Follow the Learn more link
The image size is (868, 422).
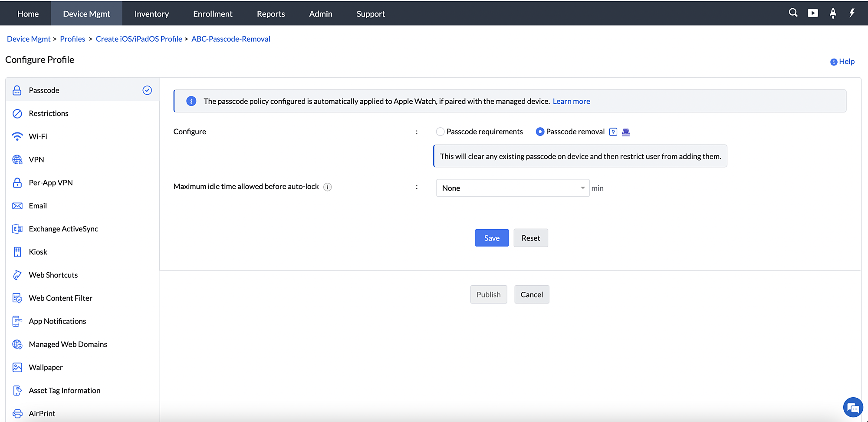(571, 101)
